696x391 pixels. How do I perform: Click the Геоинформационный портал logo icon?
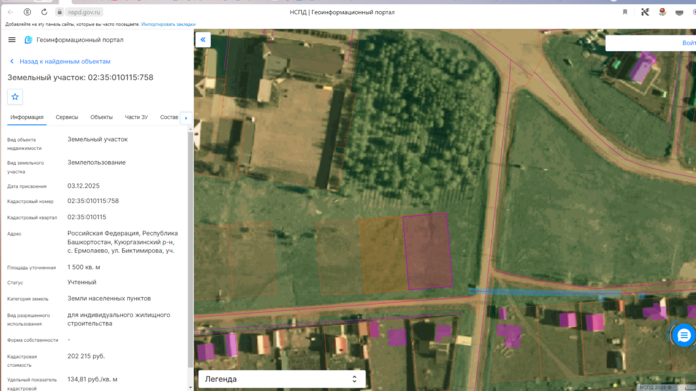28,40
